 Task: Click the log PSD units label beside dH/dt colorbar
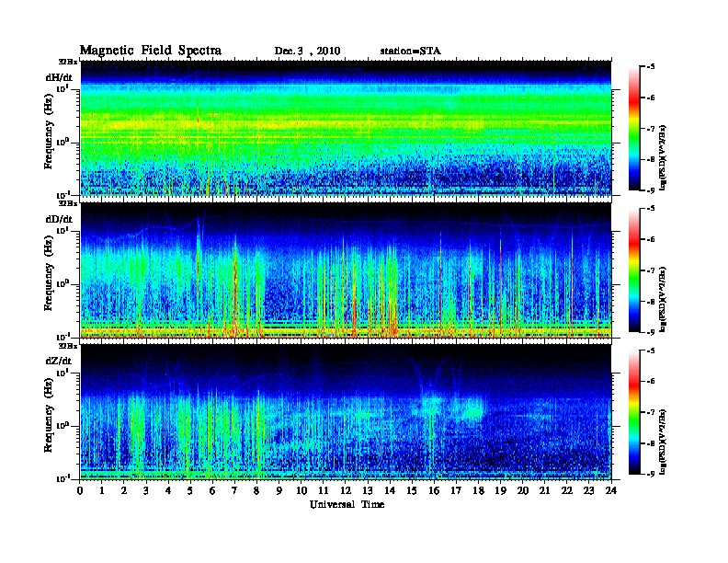[x=664, y=157]
